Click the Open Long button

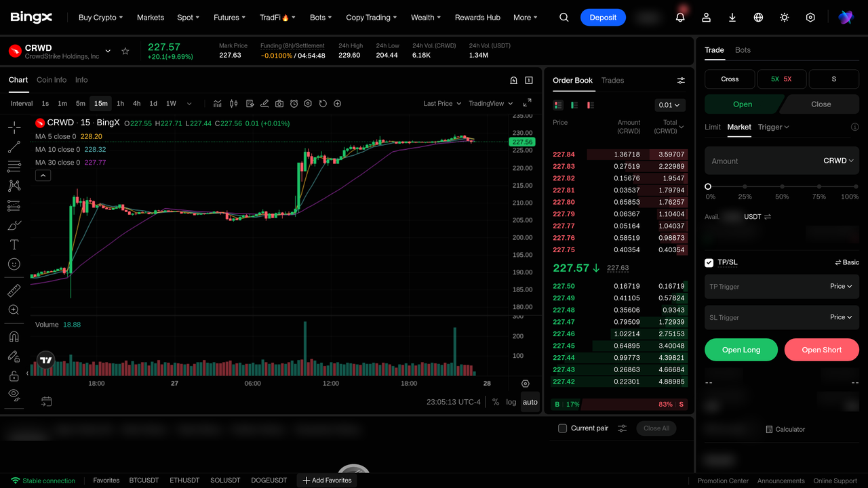click(x=741, y=350)
